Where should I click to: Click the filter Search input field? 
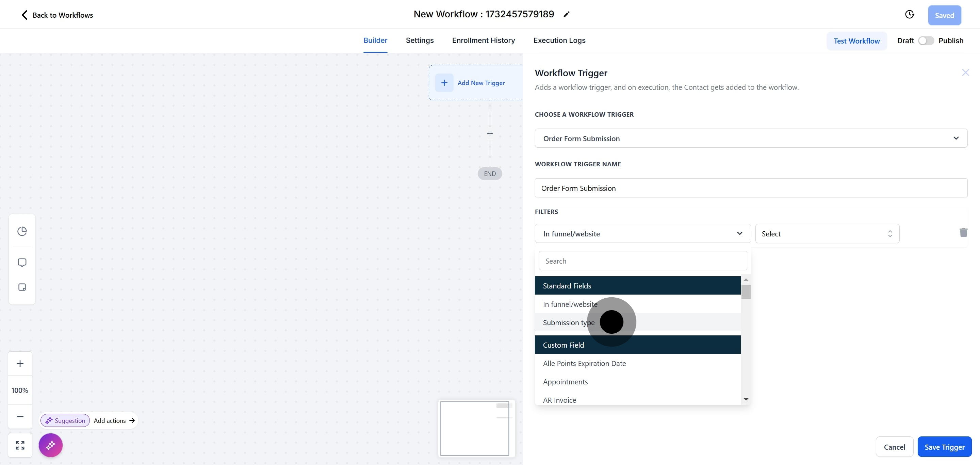pyautogui.click(x=642, y=261)
